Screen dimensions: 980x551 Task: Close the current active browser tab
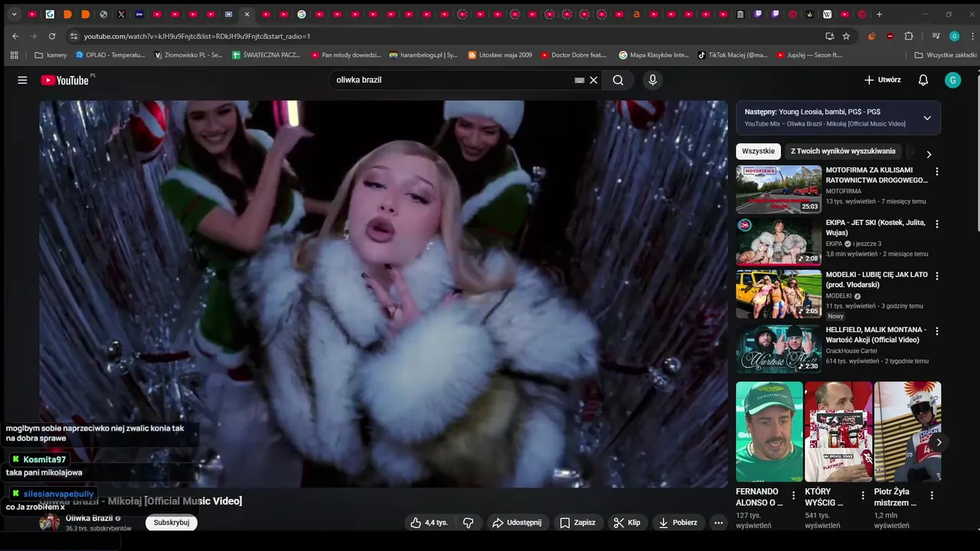coord(247,15)
